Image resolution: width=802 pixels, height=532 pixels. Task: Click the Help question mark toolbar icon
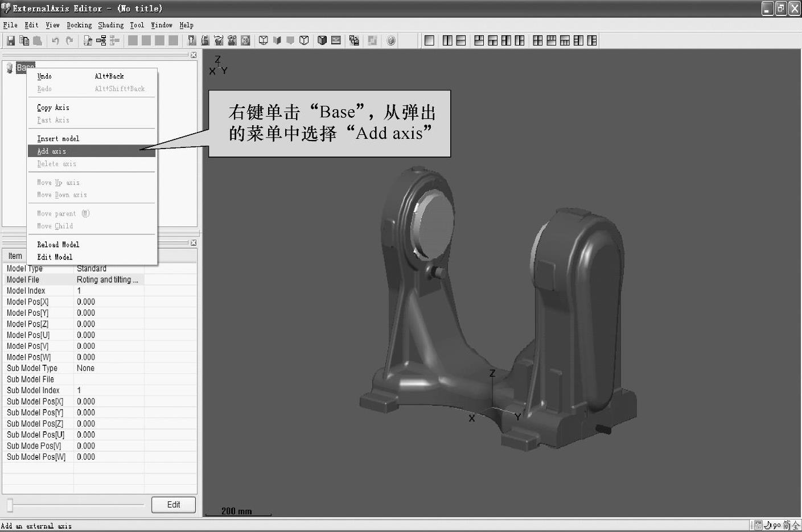[x=391, y=40]
